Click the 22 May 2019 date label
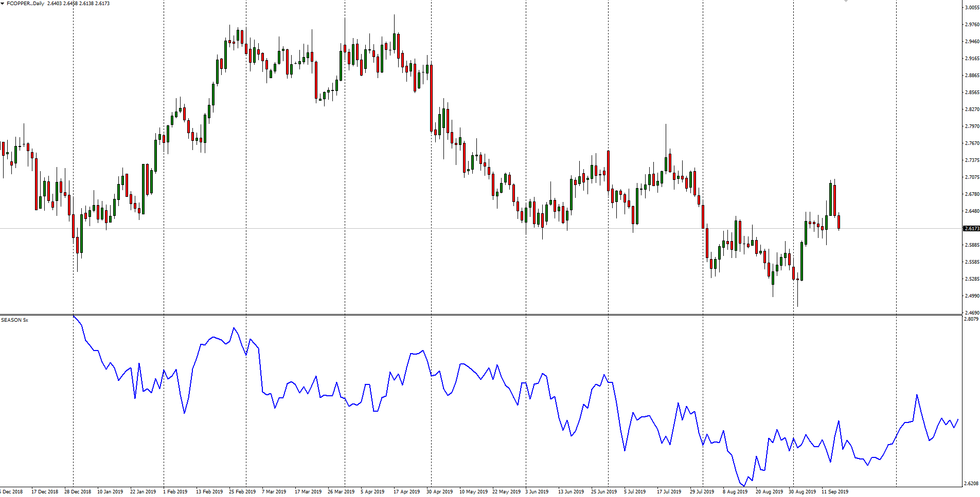This screenshot has height=497, width=980. (x=506, y=492)
